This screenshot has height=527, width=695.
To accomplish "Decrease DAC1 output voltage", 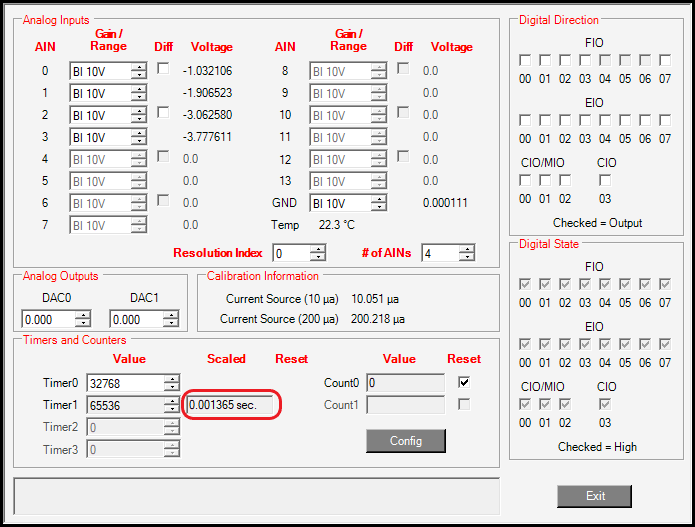I will [x=171, y=323].
